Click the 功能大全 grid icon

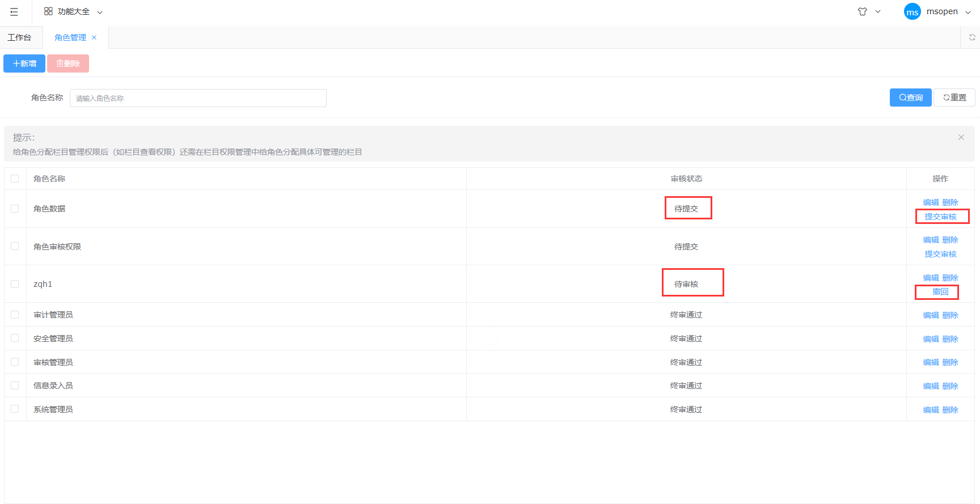point(48,11)
